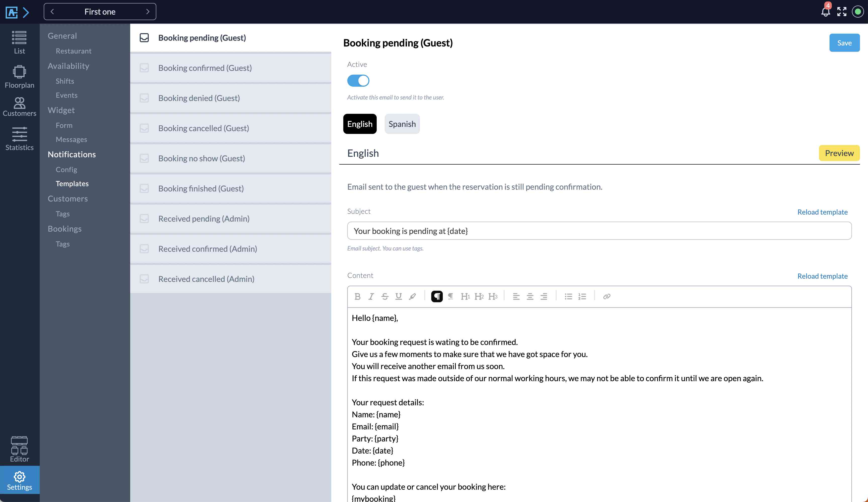Image resolution: width=868 pixels, height=502 pixels.
Task: Go to next restaurant with right chevron
Action: coord(148,11)
